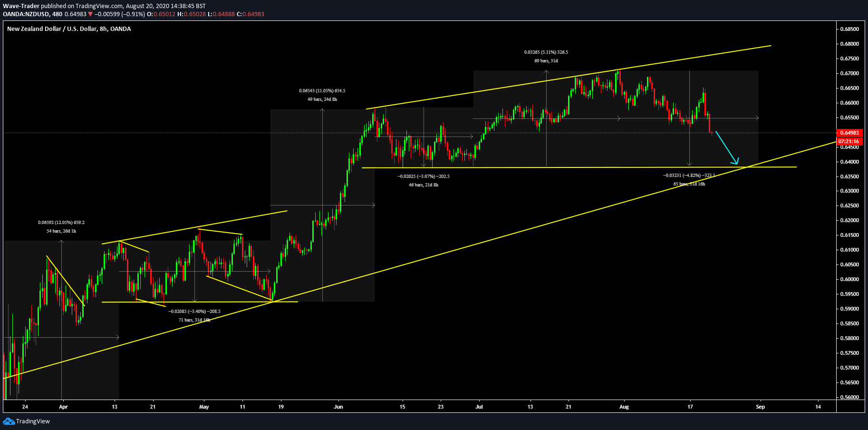Click the 0.63500 price axis label
Image resolution: width=868 pixels, height=430 pixels.
(x=849, y=176)
